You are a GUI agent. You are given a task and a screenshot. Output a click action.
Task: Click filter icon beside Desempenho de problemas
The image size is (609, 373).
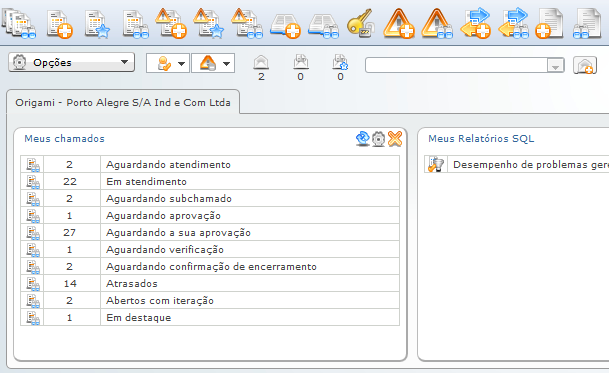[436, 165]
